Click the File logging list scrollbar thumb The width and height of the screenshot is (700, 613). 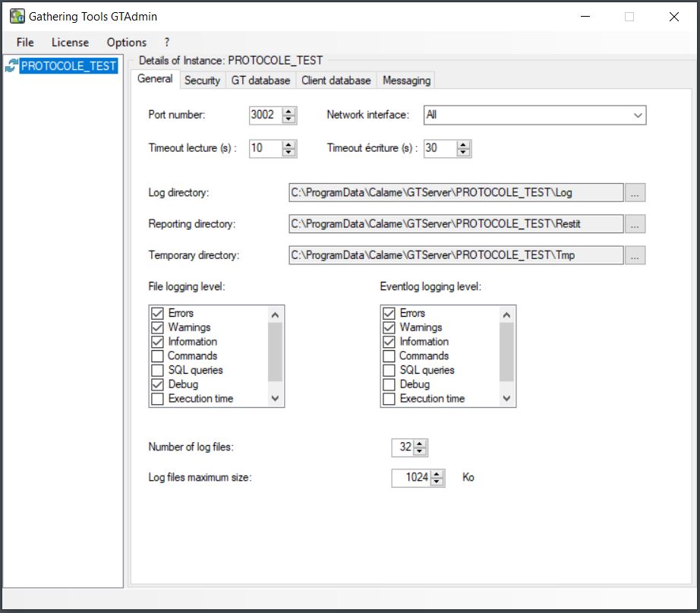[275, 352]
